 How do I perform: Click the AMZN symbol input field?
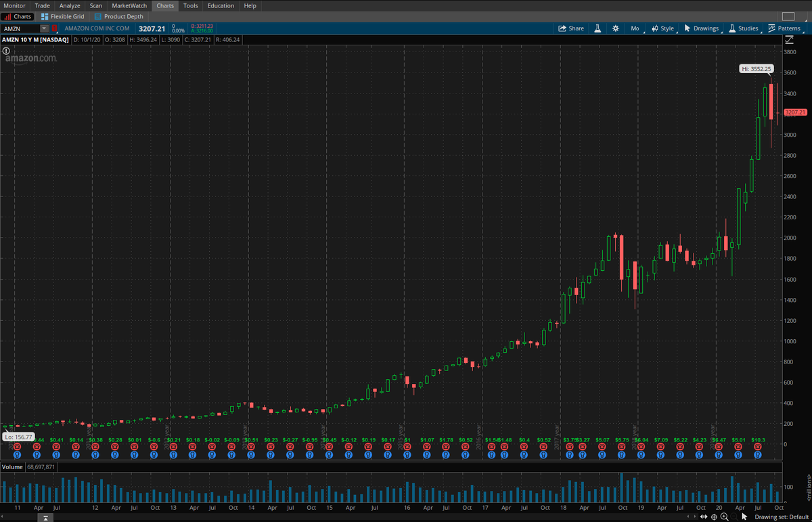pyautogui.click(x=21, y=28)
